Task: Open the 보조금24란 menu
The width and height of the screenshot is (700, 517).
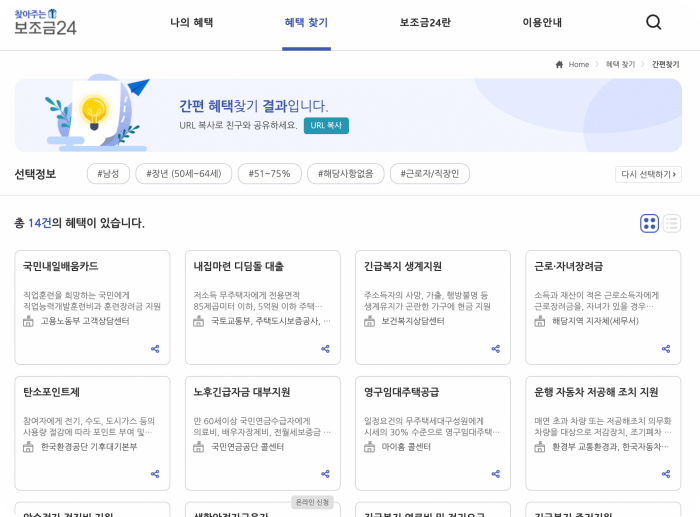Action: click(x=425, y=22)
